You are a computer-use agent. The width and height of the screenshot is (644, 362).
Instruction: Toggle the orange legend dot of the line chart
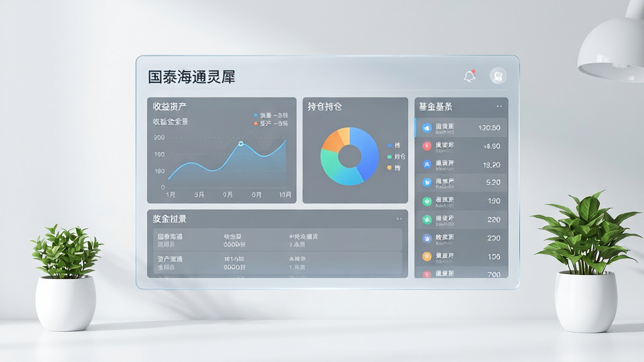tap(256, 123)
